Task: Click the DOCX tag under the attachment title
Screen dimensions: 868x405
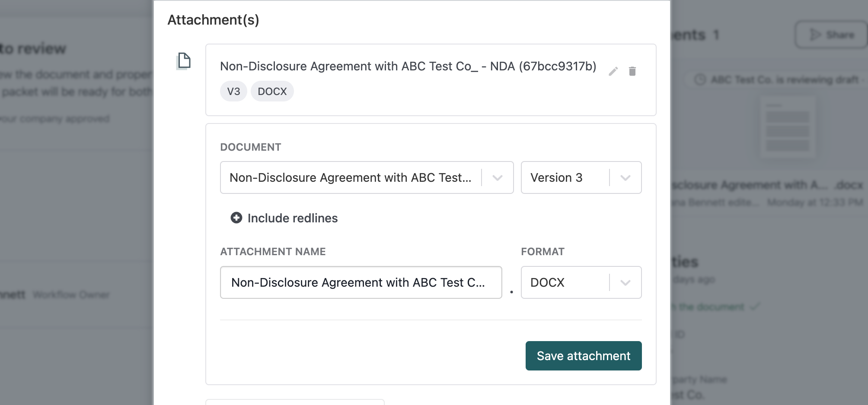Action: click(x=272, y=91)
